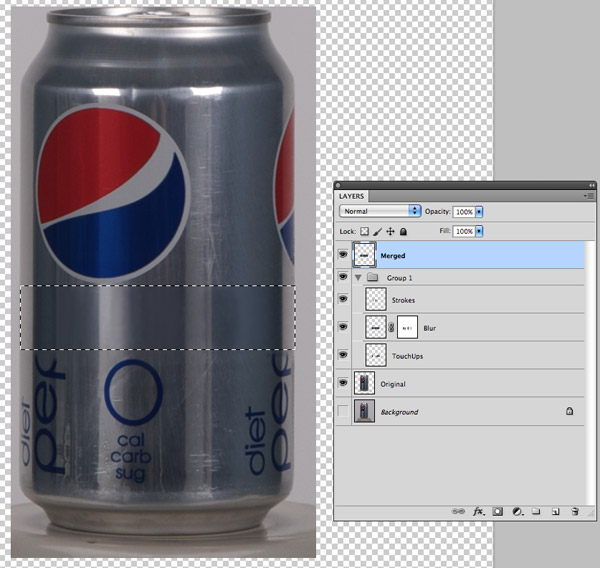The width and height of the screenshot is (600, 568).
Task: Hide the Merged layer
Action: tap(343, 254)
